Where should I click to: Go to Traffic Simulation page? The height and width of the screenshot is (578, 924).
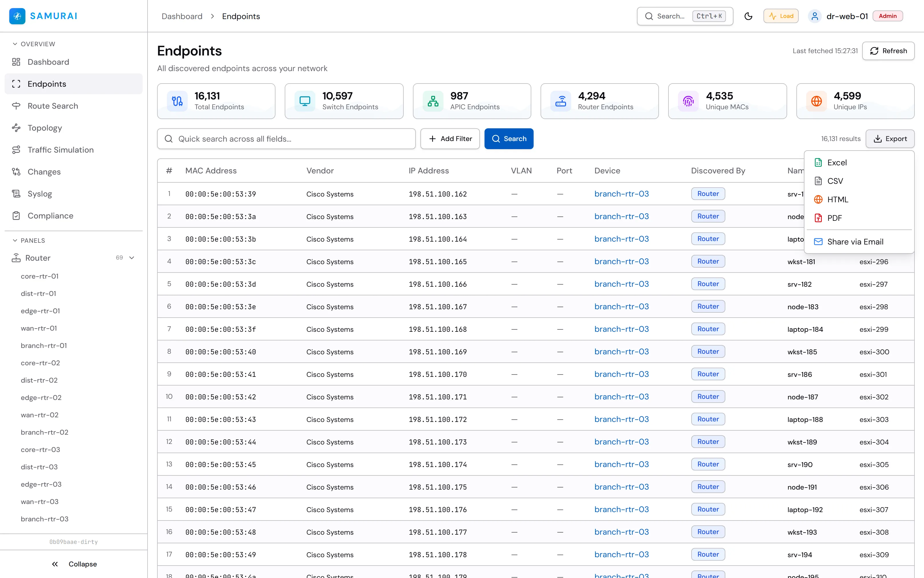[x=74, y=150]
